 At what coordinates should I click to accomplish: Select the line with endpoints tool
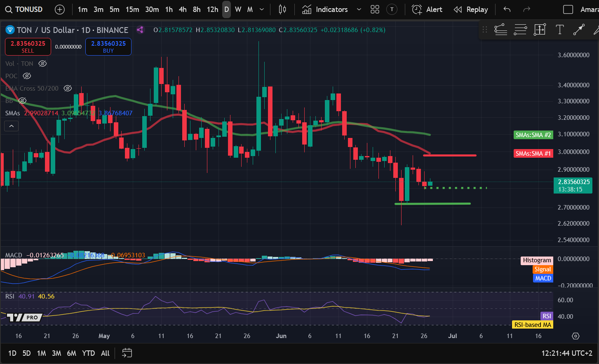(x=579, y=29)
